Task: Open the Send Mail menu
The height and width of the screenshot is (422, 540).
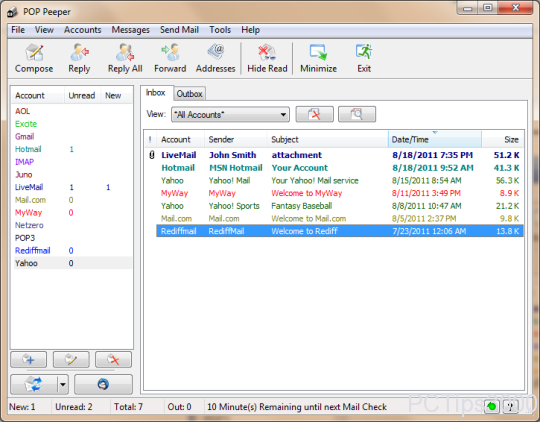Action: [179, 30]
